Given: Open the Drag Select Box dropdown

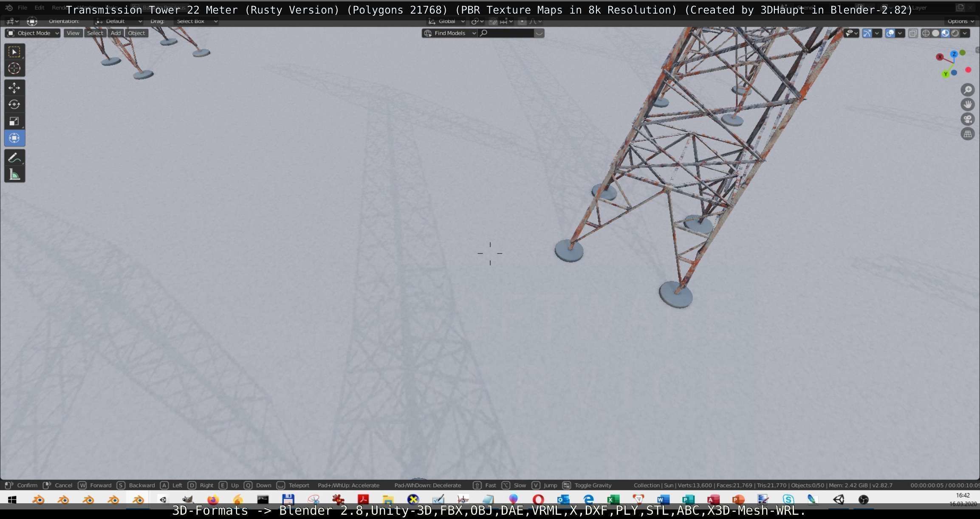Looking at the screenshot, I should point(196,21).
